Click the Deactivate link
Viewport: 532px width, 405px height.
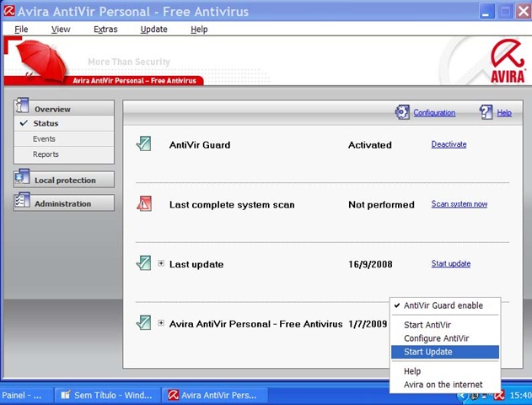coord(449,144)
